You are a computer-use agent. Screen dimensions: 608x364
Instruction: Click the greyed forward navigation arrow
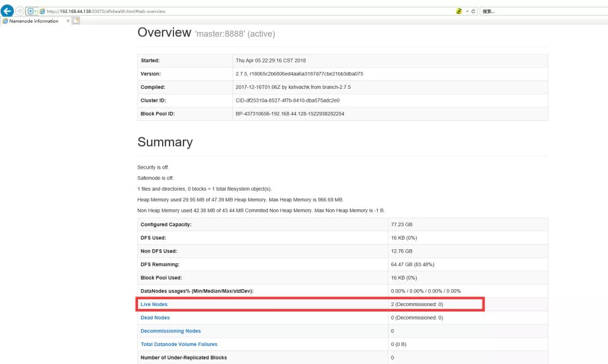[20, 11]
